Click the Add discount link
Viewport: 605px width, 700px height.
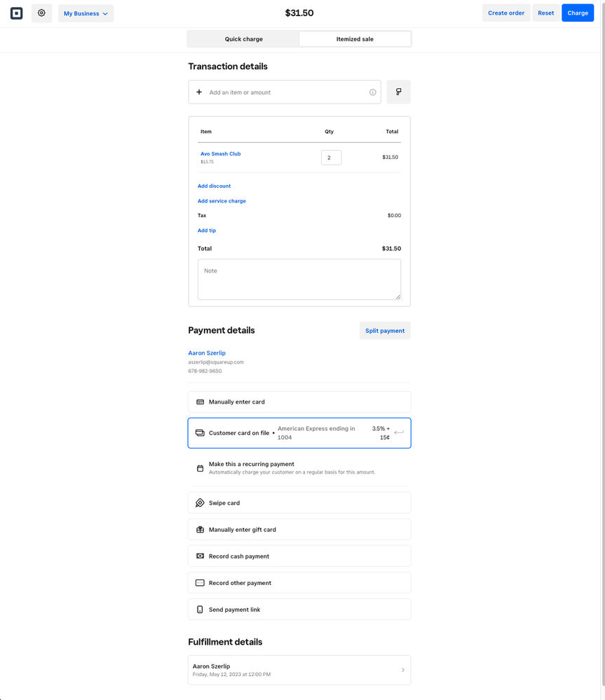pos(214,186)
